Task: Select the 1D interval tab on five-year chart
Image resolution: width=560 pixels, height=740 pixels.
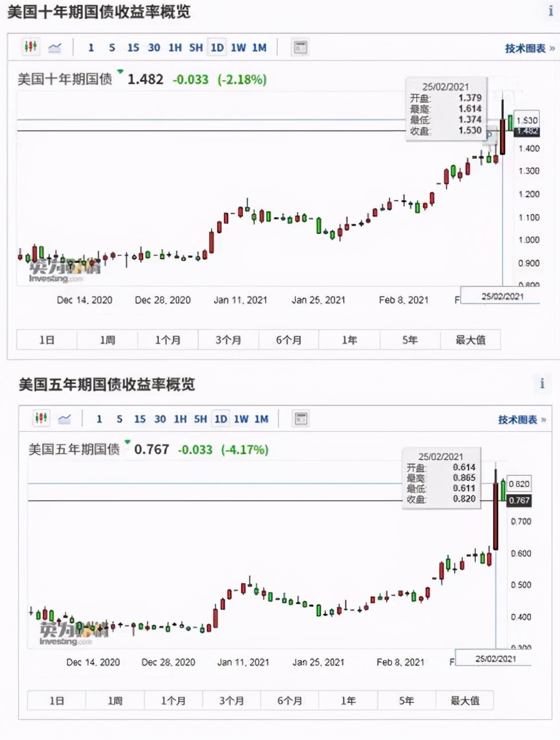Action: pyautogui.click(x=220, y=419)
